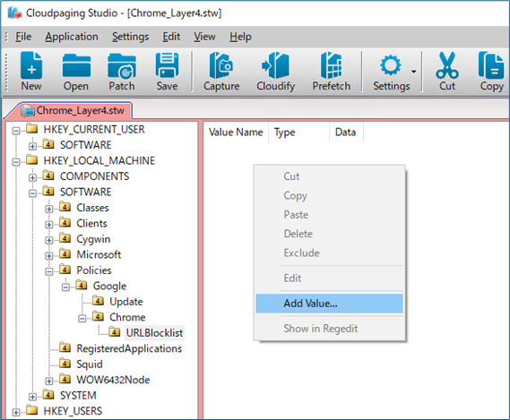510x420 pixels.
Task: Select the HKEY_USERS tree item
Action: click(73, 411)
